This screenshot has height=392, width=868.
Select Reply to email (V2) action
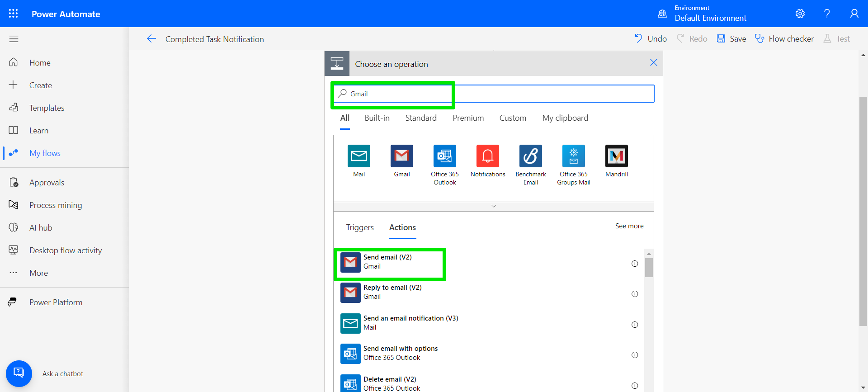489,292
